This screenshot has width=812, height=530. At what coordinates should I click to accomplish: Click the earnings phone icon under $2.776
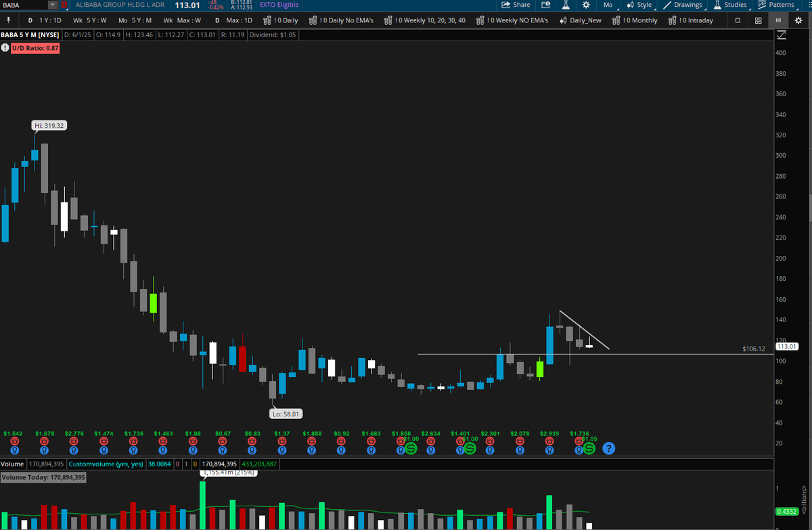click(x=73, y=441)
